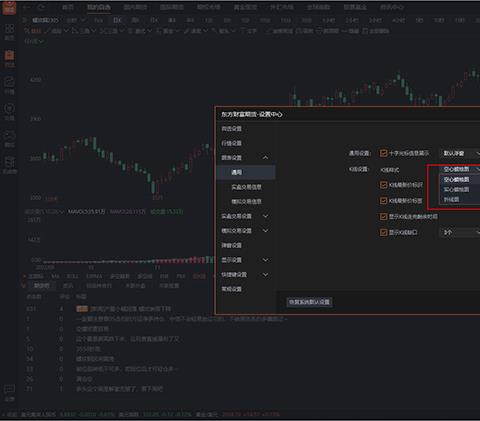
Task: Choose 实心蜡烛图 in the dropdown list
Action: (460, 190)
